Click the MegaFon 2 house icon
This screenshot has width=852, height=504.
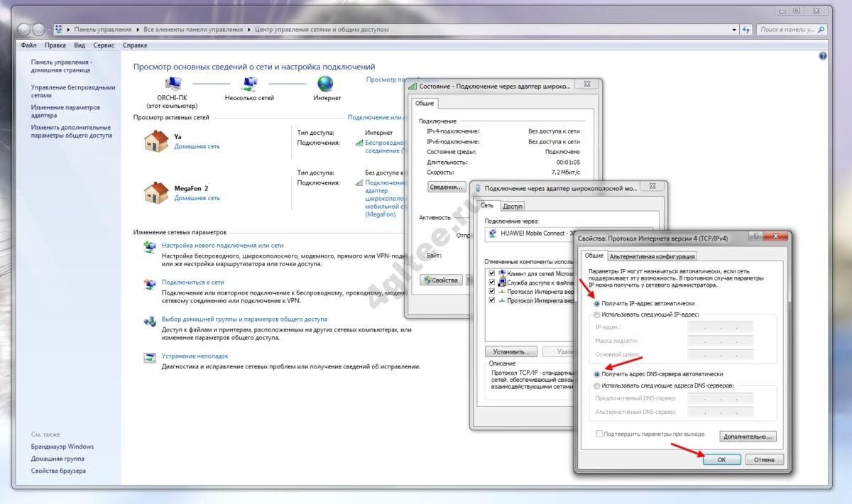(156, 192)
